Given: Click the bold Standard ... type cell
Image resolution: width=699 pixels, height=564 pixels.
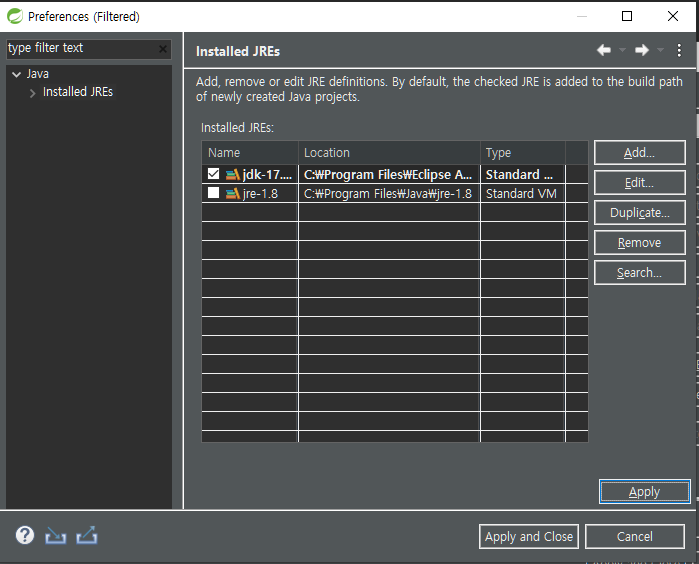Looking at the screenshot, I should pyautogui.click(x=522, y=174).
